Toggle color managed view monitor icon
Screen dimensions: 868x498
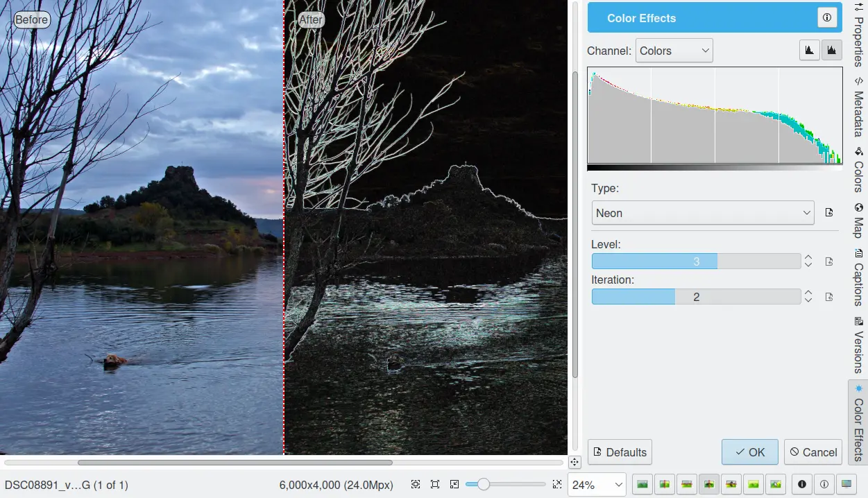click(845, 484)
